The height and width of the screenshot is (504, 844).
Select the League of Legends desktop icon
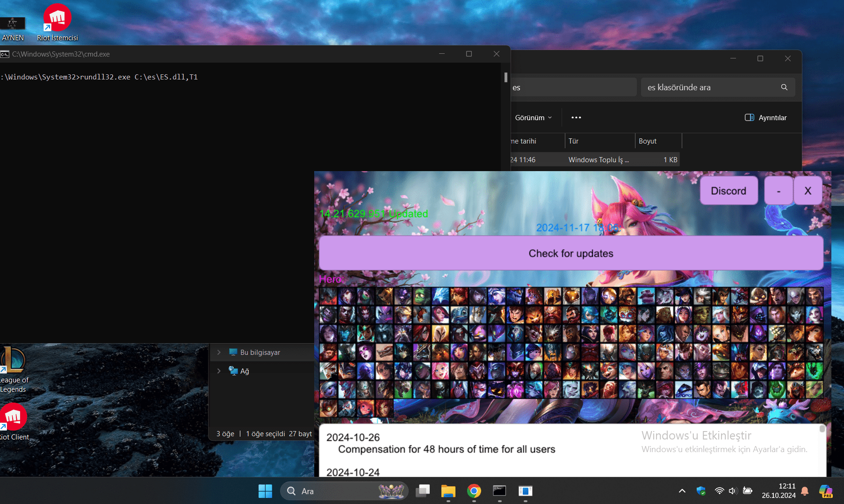tap(14, 370)
